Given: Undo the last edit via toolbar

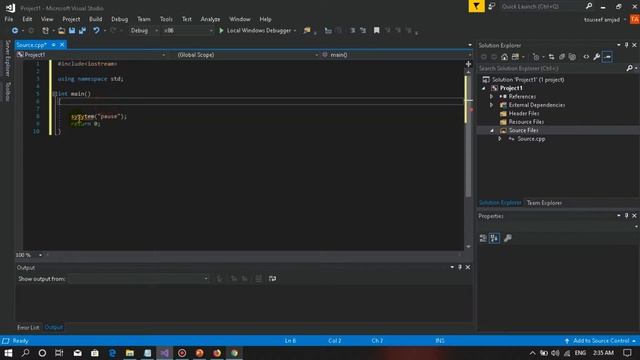Looking at the screenshot, I should 96,31.
